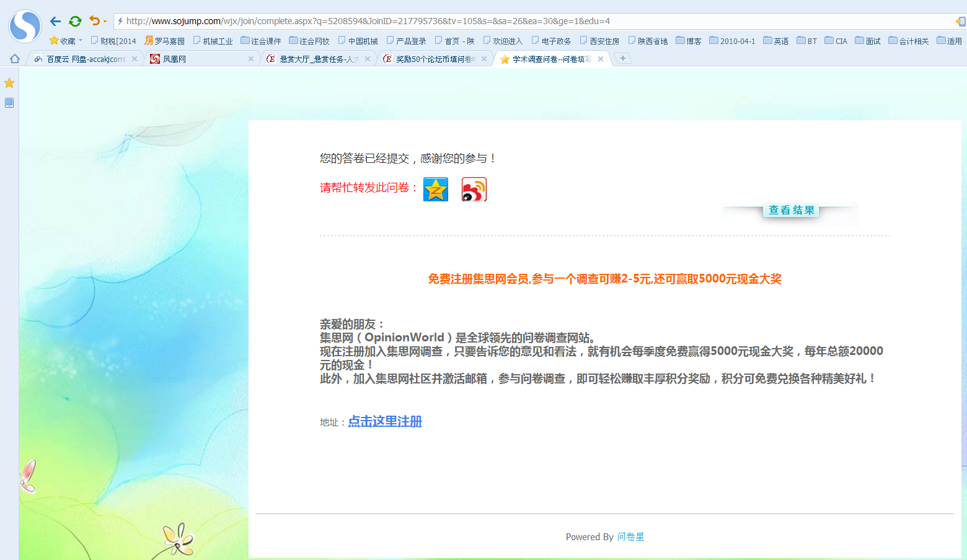Open the sidebar favorites star icon
Viewport: 967px width, 560px height.
[x=9, y=83]
